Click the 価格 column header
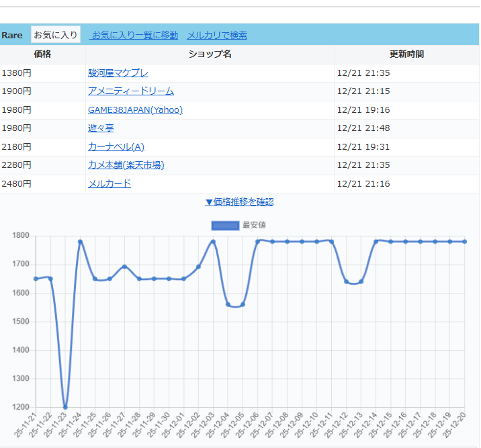 [x=43, y=54]
